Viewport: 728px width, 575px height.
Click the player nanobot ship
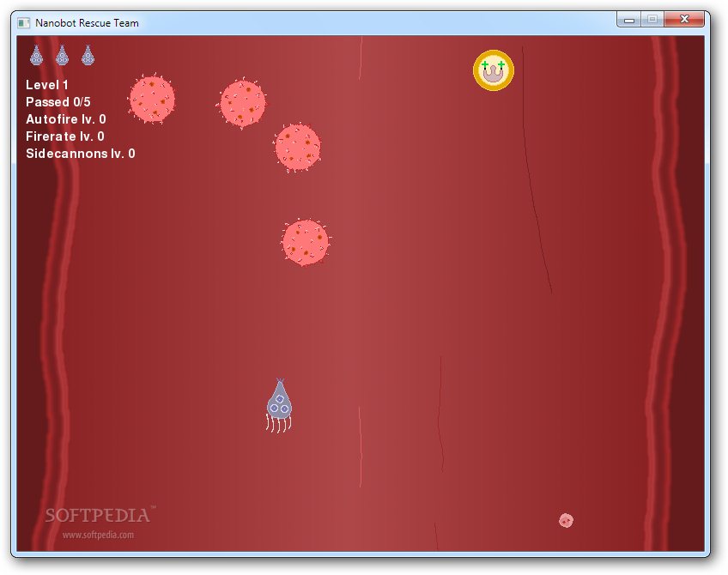[x=278, y=406]
